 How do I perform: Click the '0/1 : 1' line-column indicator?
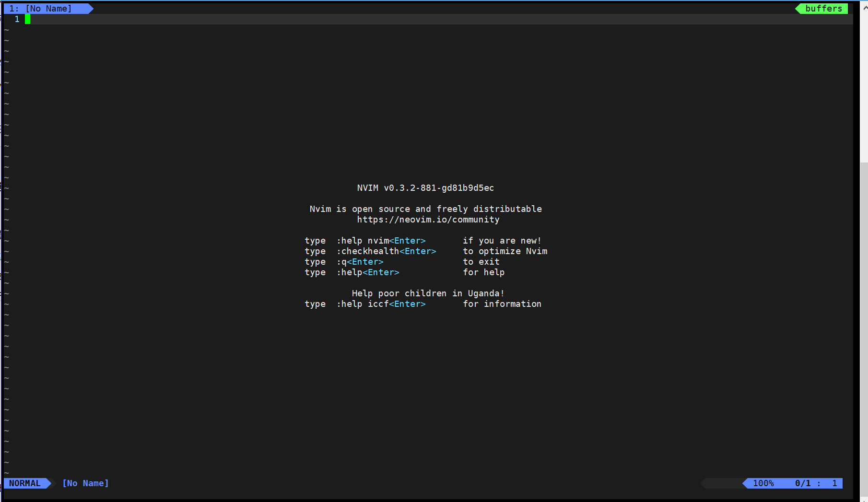(x=816, y=483)
